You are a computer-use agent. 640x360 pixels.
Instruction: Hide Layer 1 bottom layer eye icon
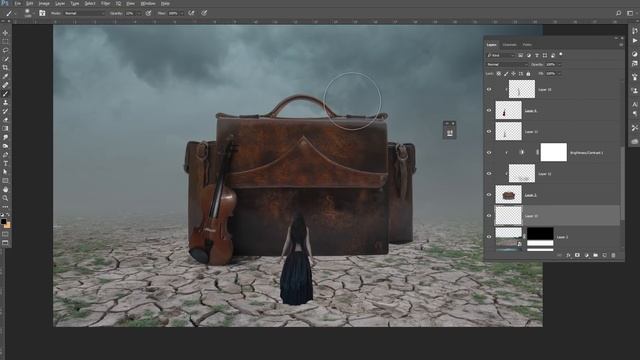click(489, 237)
